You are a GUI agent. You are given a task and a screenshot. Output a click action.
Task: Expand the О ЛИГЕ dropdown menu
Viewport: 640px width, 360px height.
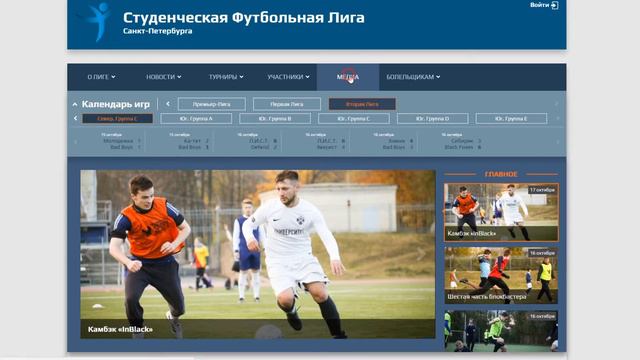(101, 77)
